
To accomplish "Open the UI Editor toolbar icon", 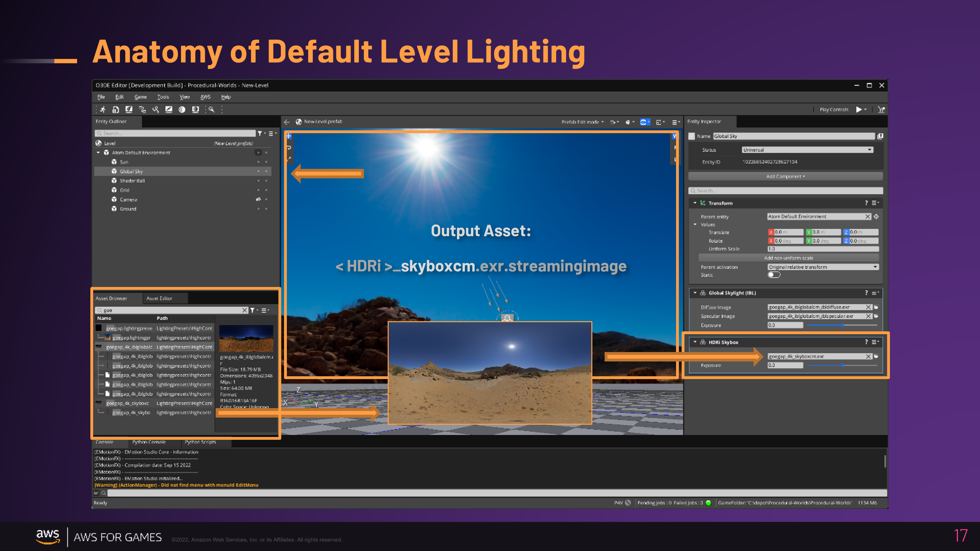I will 195,109.
